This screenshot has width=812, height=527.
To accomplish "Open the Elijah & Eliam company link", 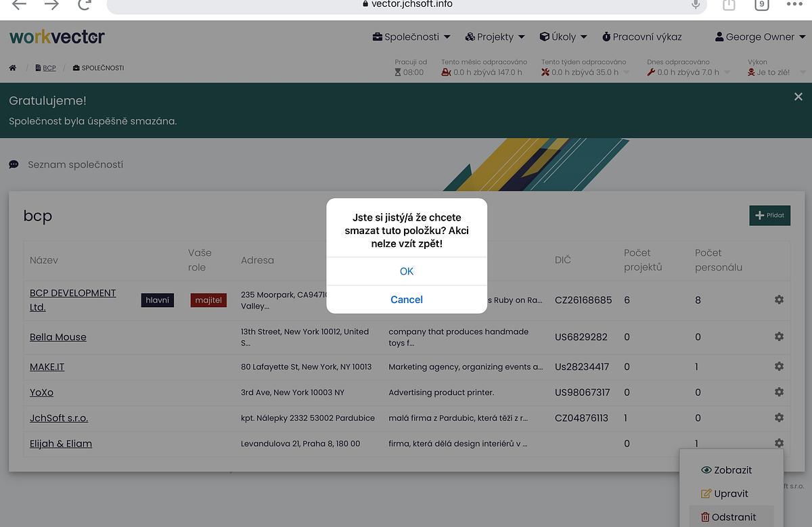I will [61, 444].
